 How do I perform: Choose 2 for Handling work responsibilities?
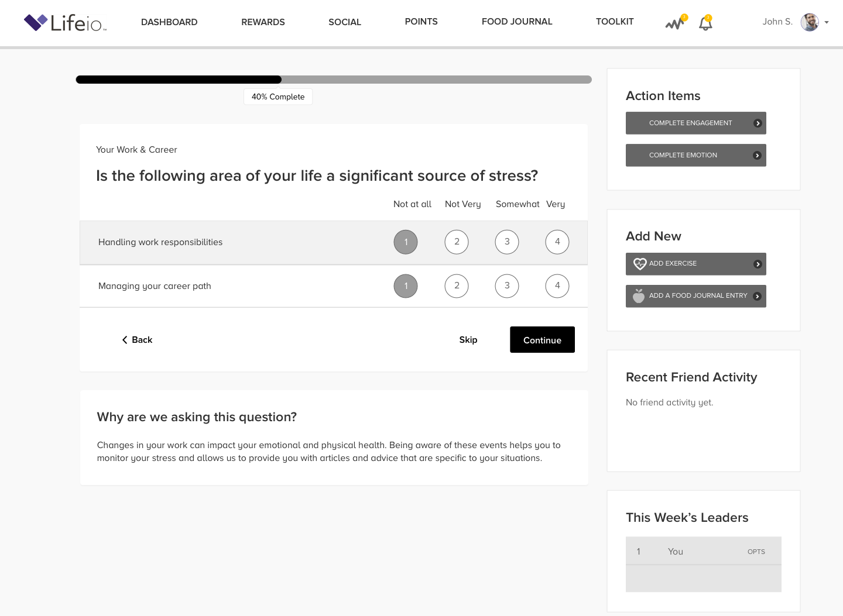point(457,242)
